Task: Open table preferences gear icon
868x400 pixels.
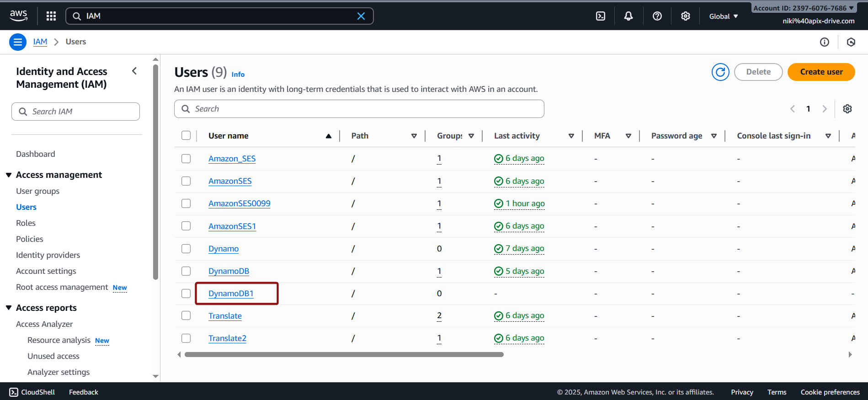Action: (x=847, y=109)
